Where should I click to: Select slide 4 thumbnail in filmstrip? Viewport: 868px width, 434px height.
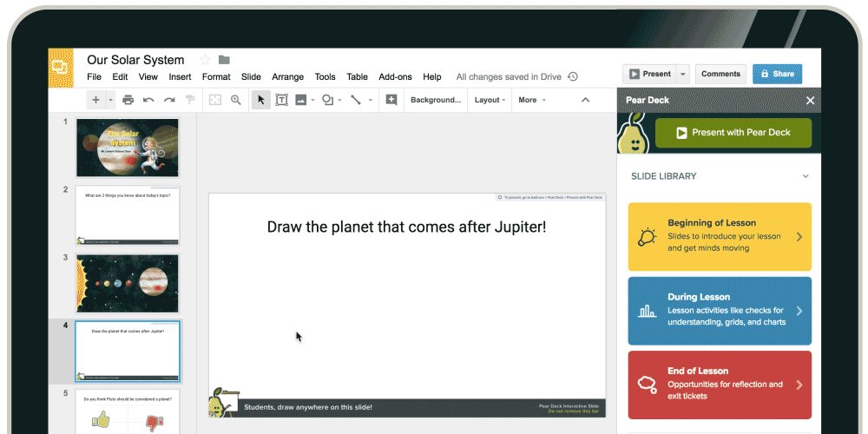[128, 351]
